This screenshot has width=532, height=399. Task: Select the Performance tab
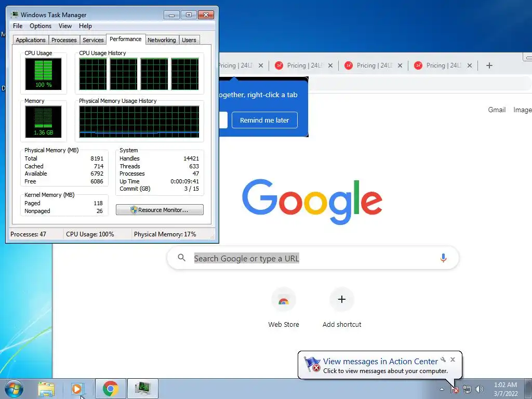(x=126, y=39)
